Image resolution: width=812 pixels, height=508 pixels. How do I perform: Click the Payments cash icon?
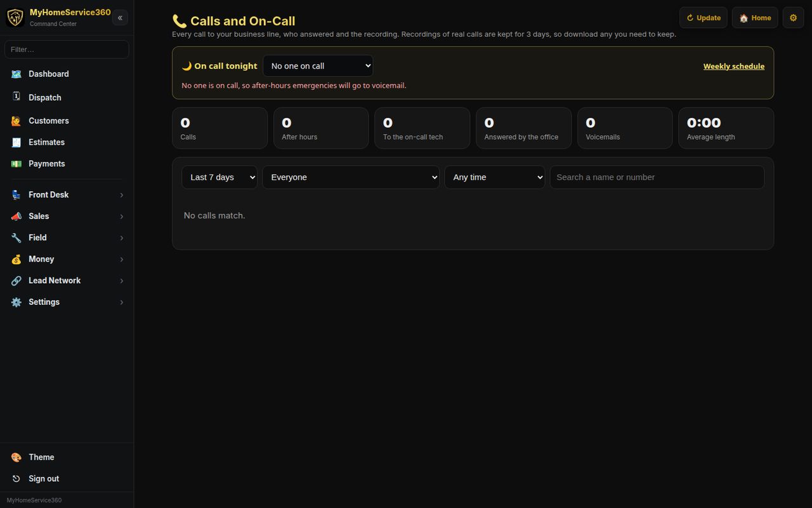(16, 164)
